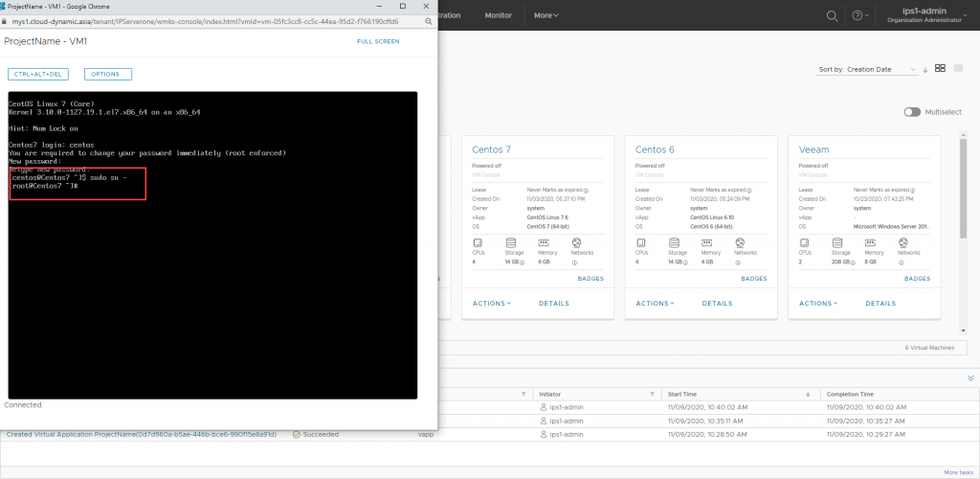Image resolution: width=980 pixels, height=479 pixels.
Task: Open the Monitor tab
Action: point(498,15)
